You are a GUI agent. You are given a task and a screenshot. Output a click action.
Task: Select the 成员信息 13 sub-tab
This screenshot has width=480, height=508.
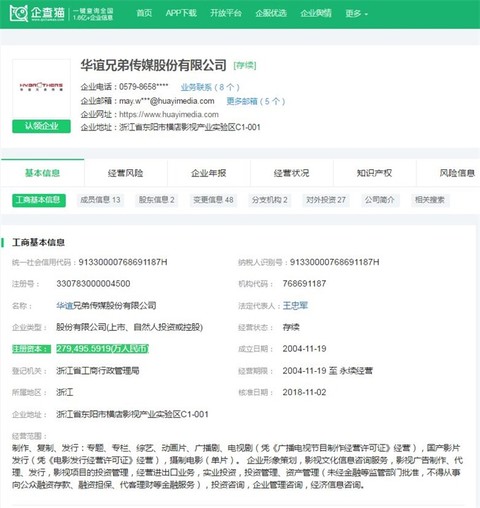[x=100, y=200]
